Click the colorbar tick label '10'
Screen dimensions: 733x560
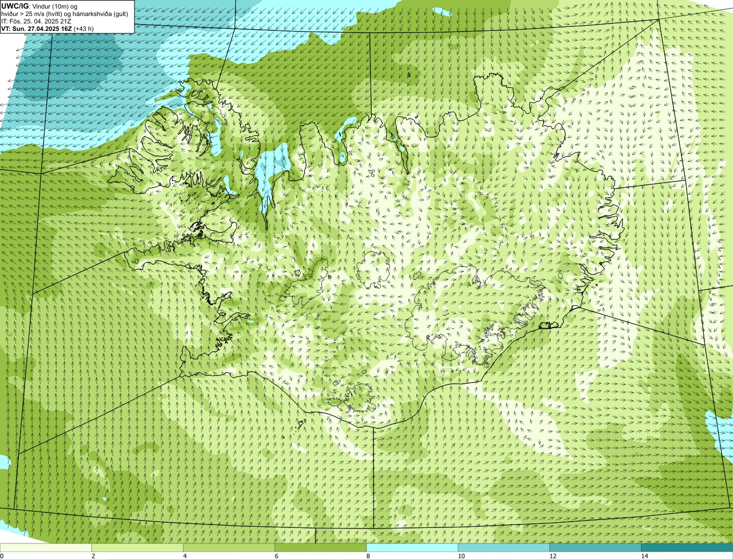(461, 556)
